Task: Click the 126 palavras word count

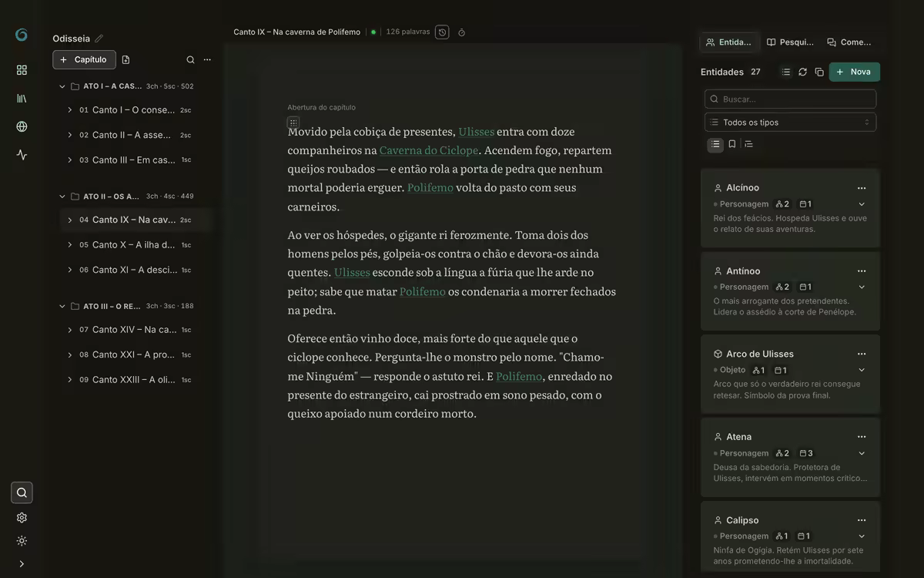Action: point(408,32)
